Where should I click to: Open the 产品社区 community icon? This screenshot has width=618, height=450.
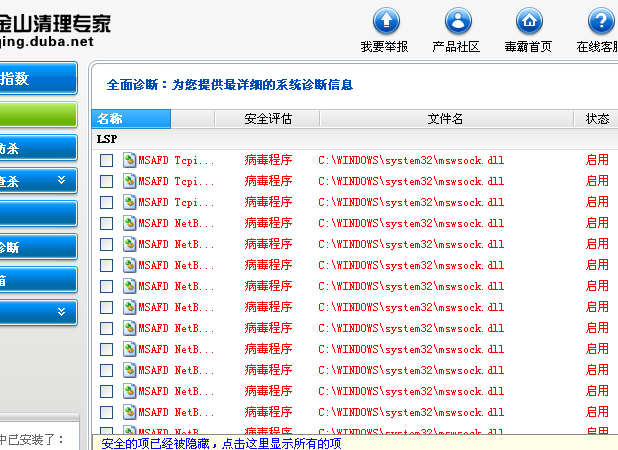(458, 20)
